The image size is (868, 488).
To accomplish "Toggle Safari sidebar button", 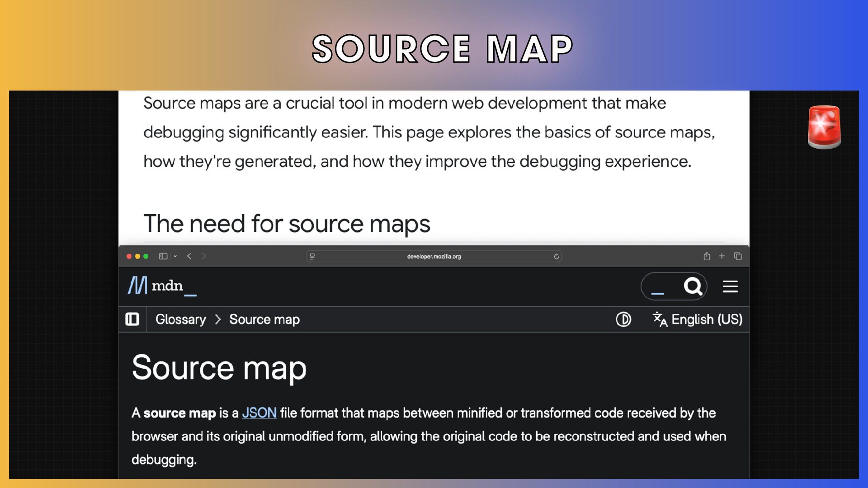I will (x=163, y=256).
